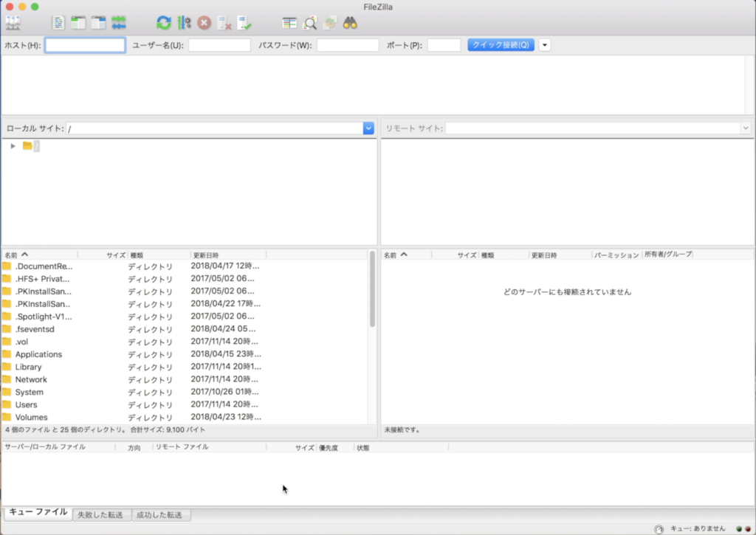The width and height of the screenshot is (756, 535).
Task: Click the ローカル サイト path field
Action: (x=215, y=128)
